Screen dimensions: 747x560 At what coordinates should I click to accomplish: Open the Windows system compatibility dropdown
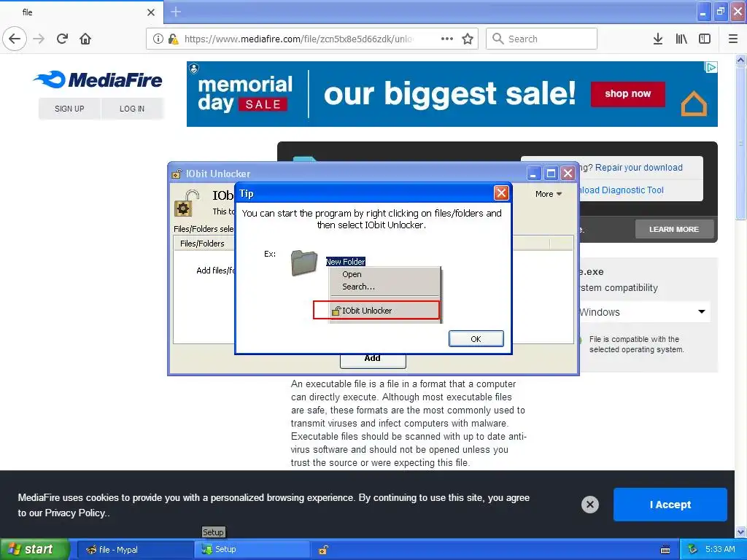coord(644,312)
